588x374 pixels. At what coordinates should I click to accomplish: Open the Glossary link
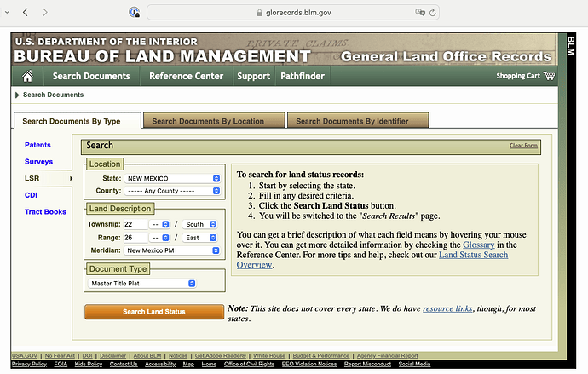tap(479, 245)
